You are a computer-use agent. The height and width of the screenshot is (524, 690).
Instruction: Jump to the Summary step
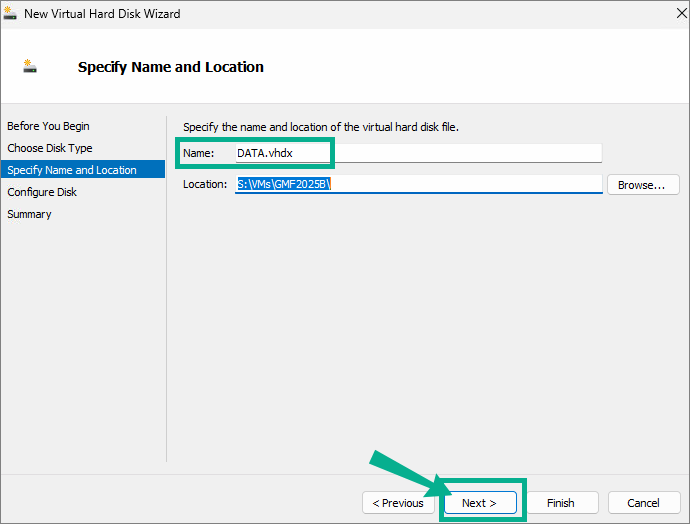point(29,214)
